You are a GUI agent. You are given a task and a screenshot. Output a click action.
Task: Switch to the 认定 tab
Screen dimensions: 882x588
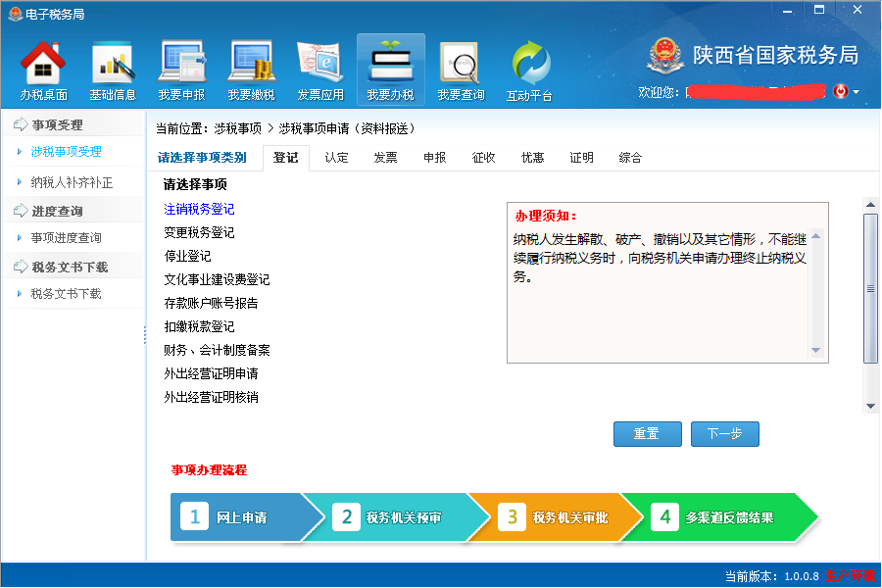coord(336,157)
